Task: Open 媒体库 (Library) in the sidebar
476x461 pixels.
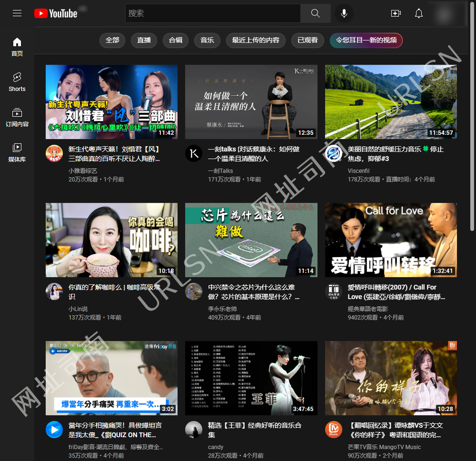Action: point(17,152)
